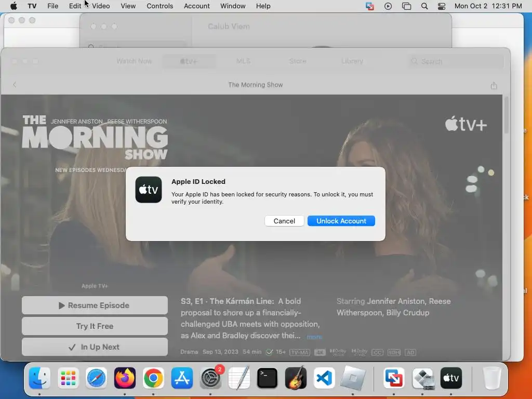This screenshot has width=532, height=399.
Task: Switch to the Apple TV+ tab
Action: coord(189,61)
